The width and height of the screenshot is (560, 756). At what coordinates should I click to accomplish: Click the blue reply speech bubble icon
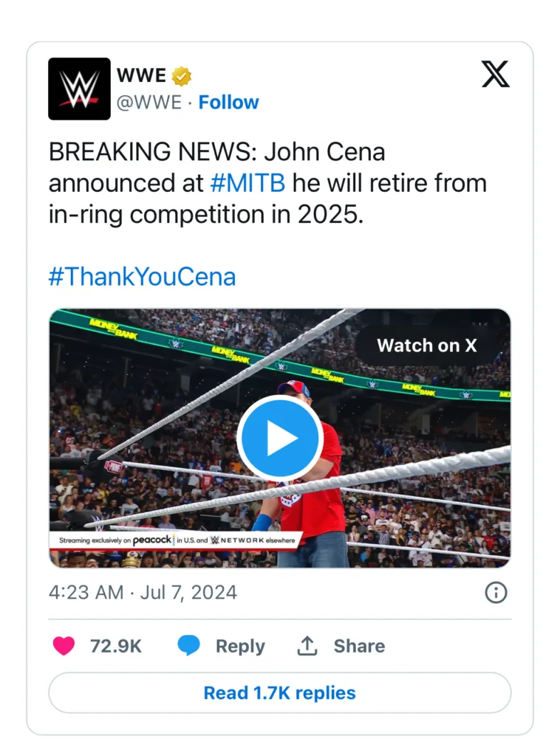point(189,646)
